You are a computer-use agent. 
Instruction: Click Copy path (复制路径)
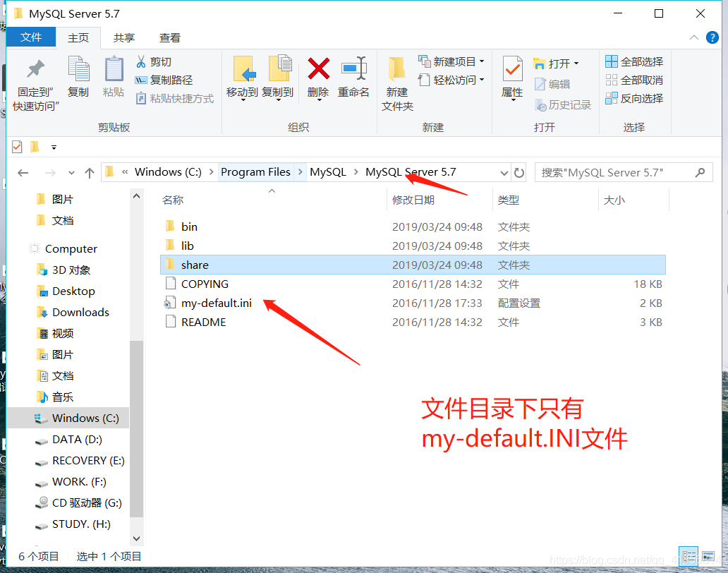pyautogui.click(x=164, y=80)
